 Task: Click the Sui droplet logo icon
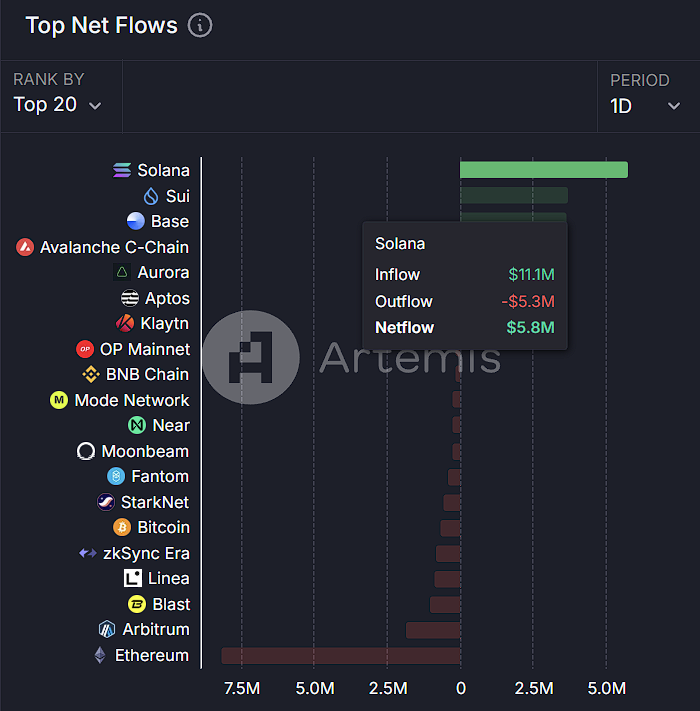152,196
